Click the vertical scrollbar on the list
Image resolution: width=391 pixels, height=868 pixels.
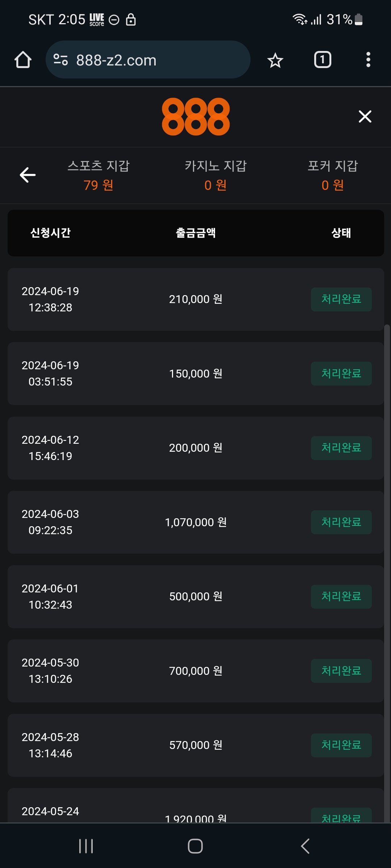387,542
